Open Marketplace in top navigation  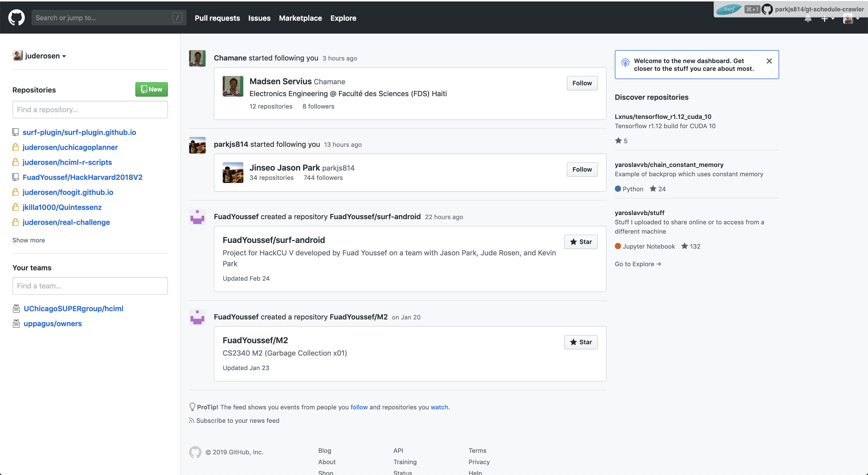click(x=300, y=18)
